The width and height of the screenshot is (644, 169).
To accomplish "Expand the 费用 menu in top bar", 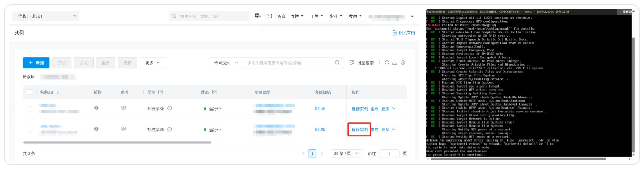I will (x=355, y=16).
